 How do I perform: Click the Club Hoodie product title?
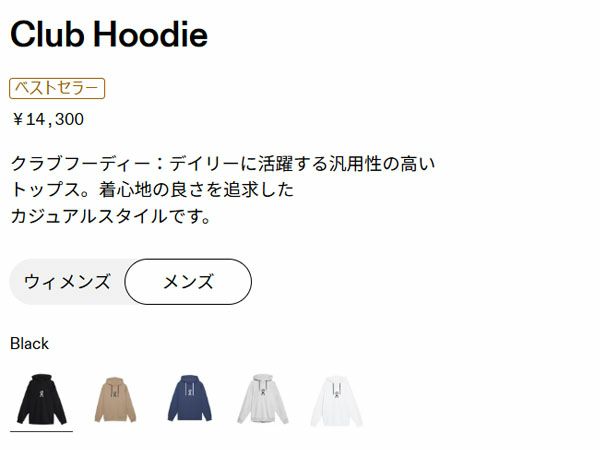click(x=109, y=34)
